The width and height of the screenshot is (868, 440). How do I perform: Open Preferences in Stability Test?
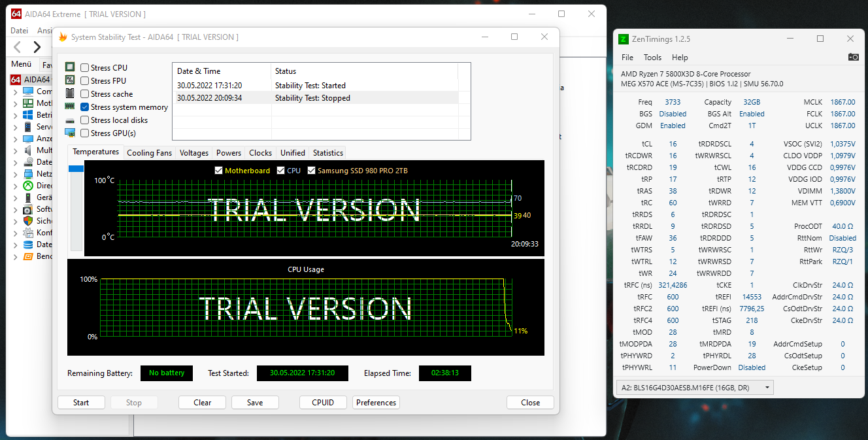tap(376, 403)
